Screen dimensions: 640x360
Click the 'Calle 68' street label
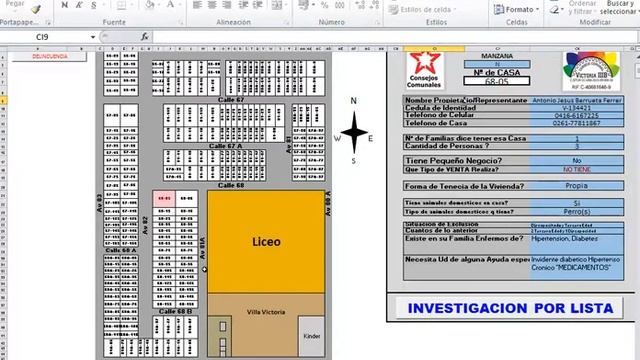coord(231,185)
